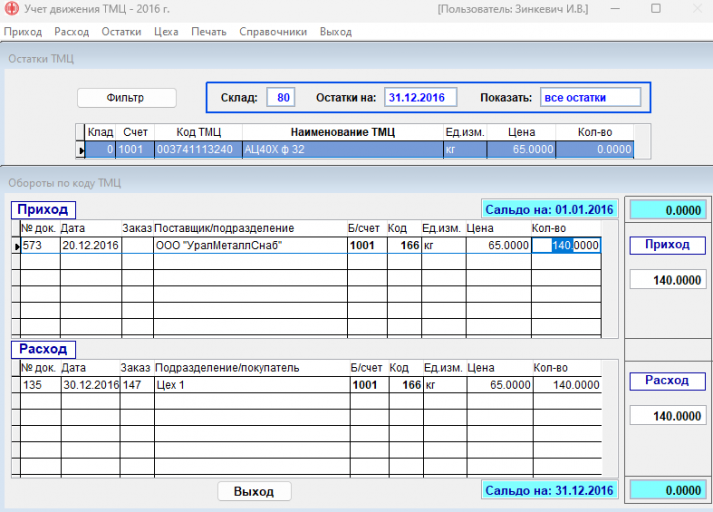Select the cell 003741113240
Viewport: 713px width, 512px height.
point(198,150)
